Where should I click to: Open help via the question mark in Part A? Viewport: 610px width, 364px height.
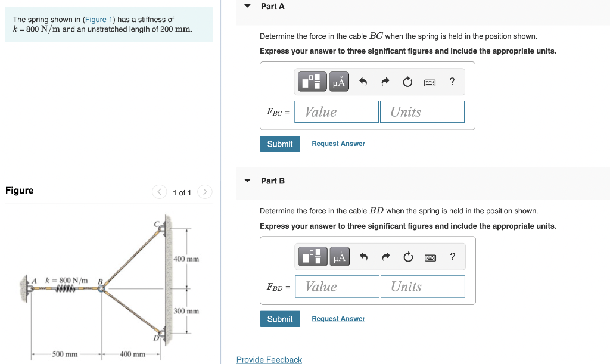pos(452,82)
